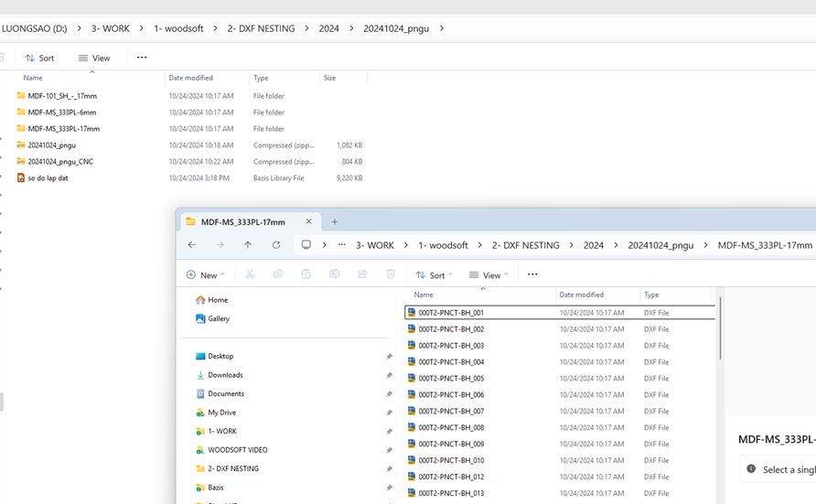Click the Up directory arrow
This screenshot has height=504, width=816.
pos(248,245)
